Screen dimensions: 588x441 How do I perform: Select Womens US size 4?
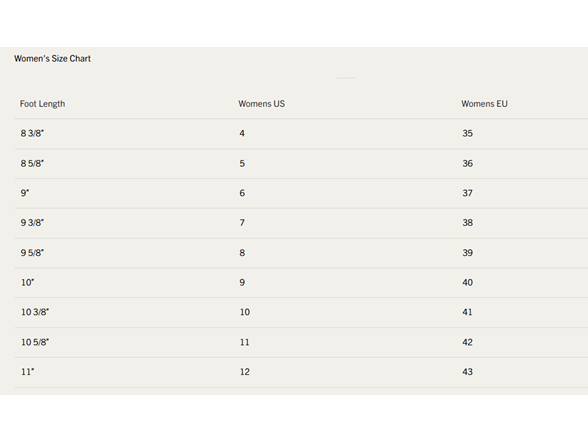tap(242, 133)
